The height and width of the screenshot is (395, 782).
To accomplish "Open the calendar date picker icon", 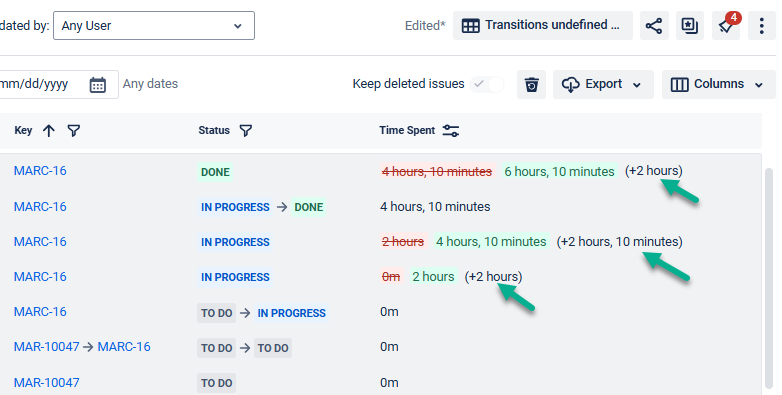I will click(98, 84).
